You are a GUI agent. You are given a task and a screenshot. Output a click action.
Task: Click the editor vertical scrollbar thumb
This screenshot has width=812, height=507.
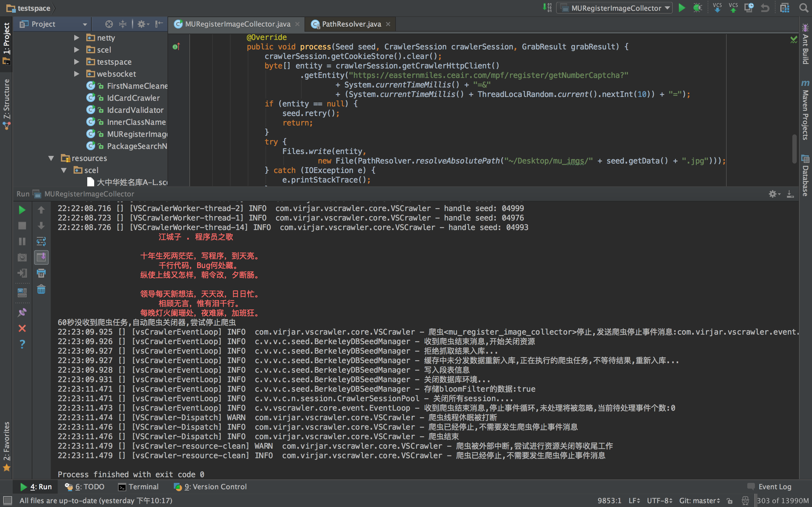[x=794, y=149]
